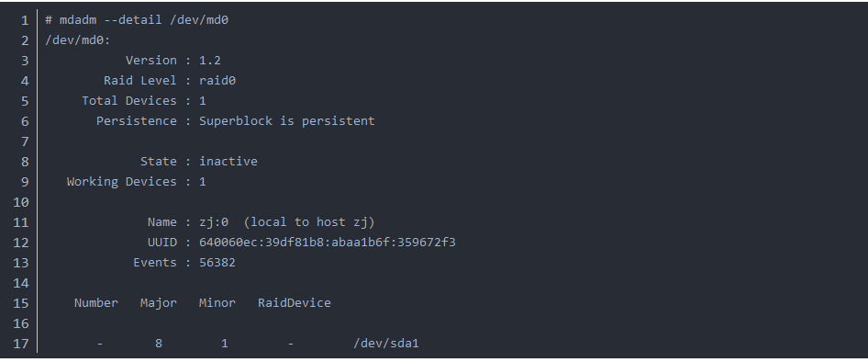Click the text local to host zj
The height and width of the screenshot is (362, 868).
pos(309,222)
